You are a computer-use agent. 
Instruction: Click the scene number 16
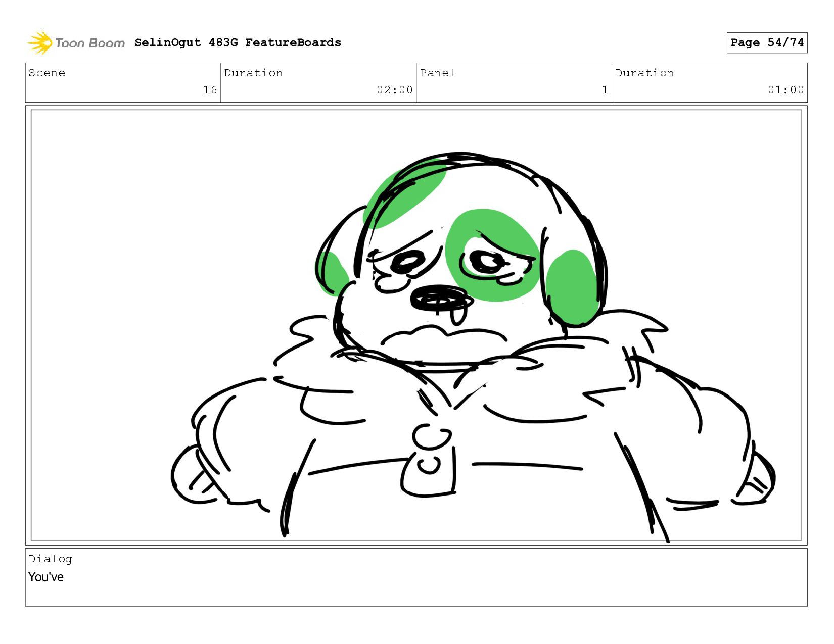[210, 90]
